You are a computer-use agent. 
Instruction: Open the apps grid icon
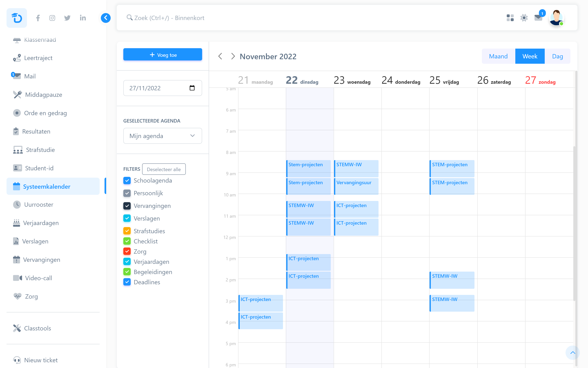point(510,18)
